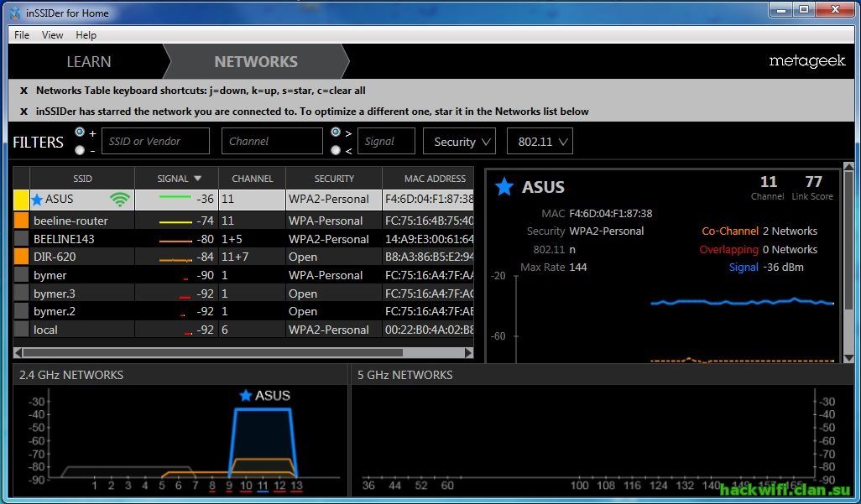The width and height of the screenshot is (861, 504).
Task: Select the bymer.2 network row
Action: coord(243,311)
